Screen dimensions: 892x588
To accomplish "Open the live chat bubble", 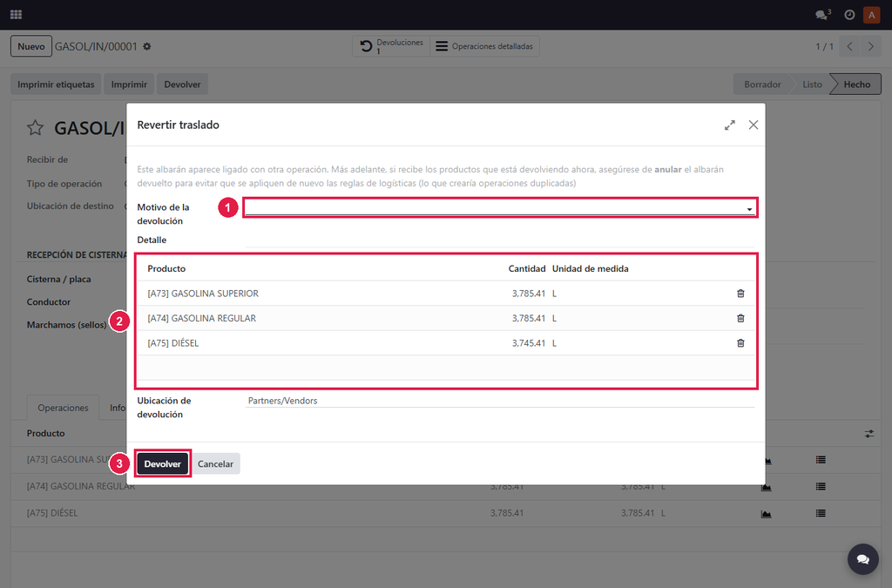I will point(863,559).
